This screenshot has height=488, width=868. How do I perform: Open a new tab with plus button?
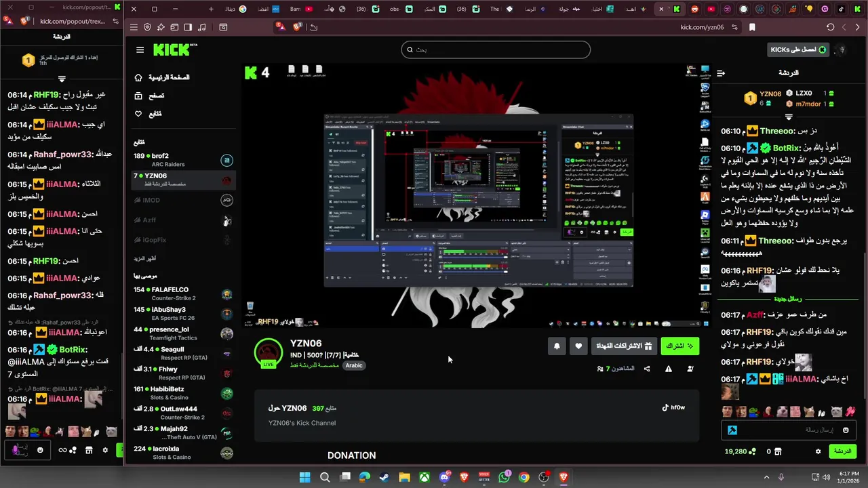(211, 9)
